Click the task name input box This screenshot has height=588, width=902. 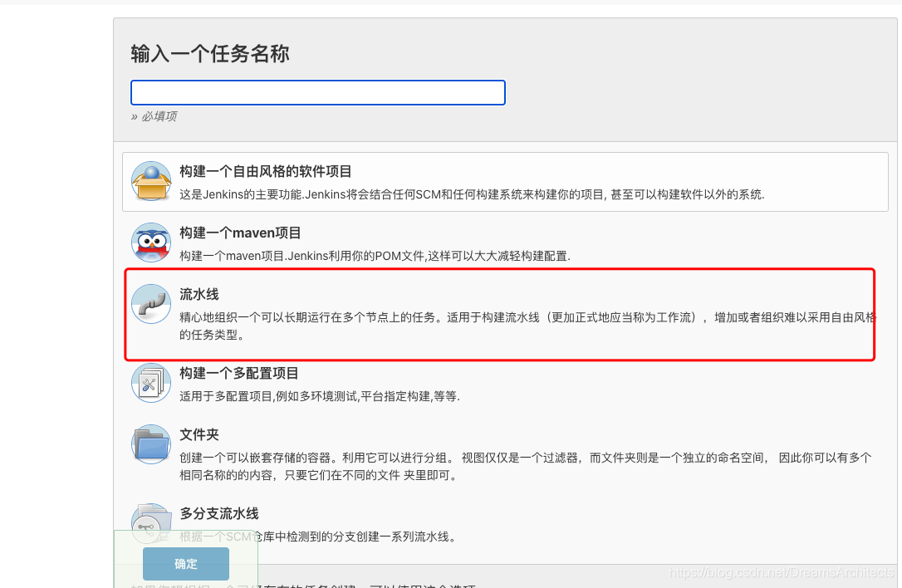click(318, 92)
